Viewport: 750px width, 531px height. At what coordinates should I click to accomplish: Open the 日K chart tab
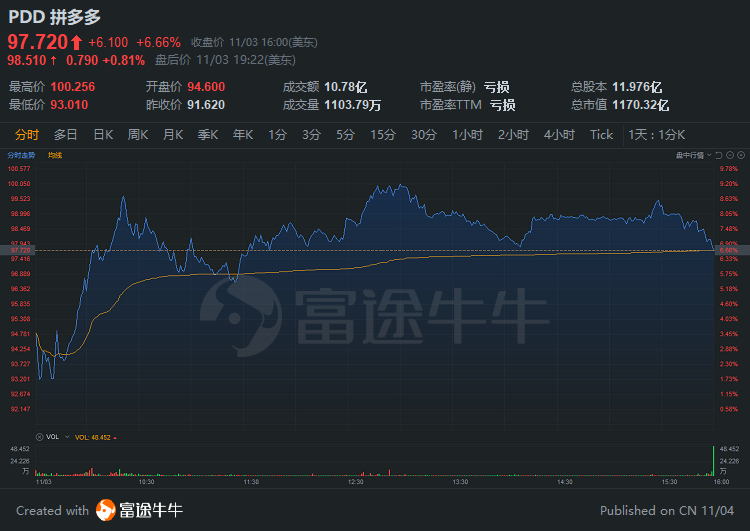(x=103, y=135)
